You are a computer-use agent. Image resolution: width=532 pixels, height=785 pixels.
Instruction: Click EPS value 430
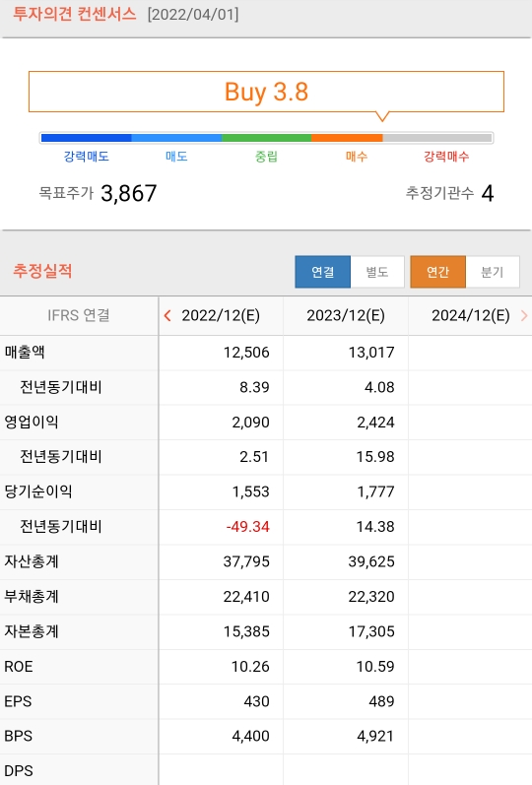(x=256, y=702)
